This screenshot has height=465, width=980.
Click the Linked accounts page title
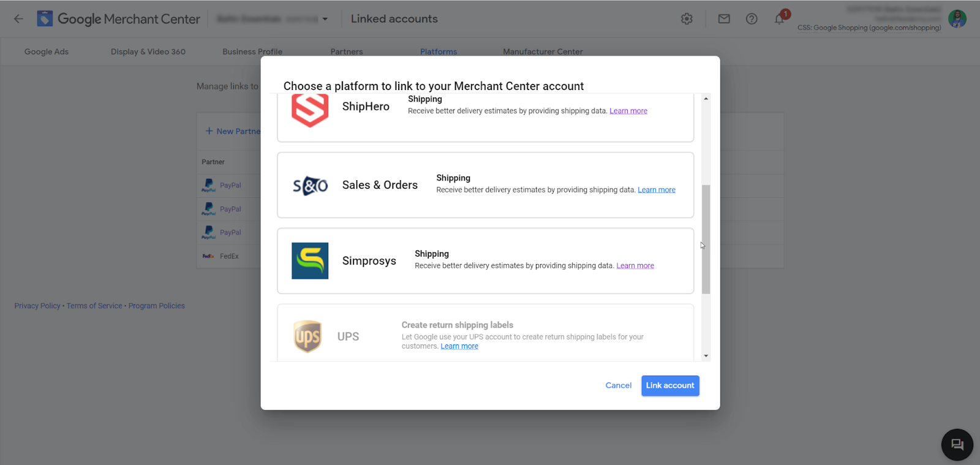(x=394, y=19)
